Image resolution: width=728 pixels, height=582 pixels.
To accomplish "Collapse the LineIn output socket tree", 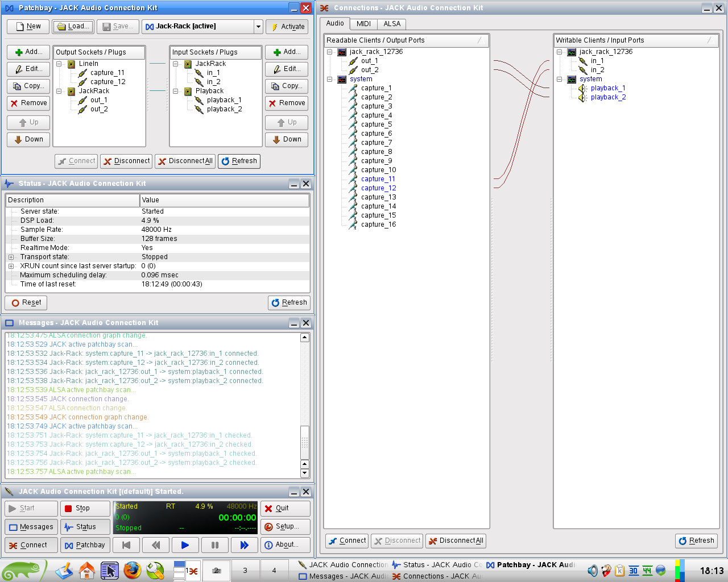I will coord(59,64).
